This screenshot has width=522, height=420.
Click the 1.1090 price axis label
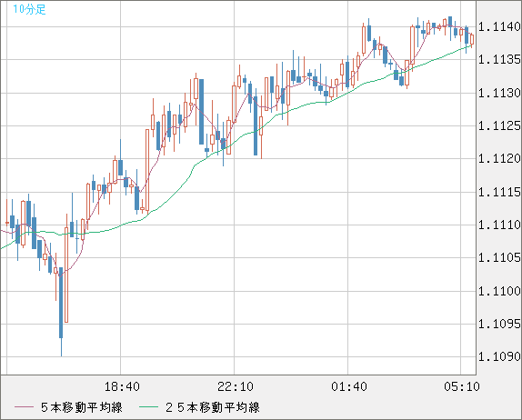pyautogui.click(x=499, y=356)
